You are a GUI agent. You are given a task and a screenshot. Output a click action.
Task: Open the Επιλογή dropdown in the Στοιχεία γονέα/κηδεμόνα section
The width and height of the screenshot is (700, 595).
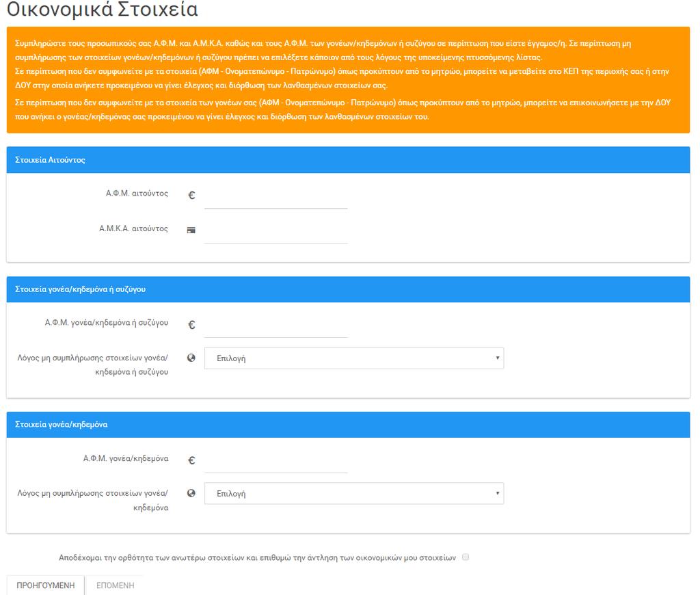click(354, 494)
